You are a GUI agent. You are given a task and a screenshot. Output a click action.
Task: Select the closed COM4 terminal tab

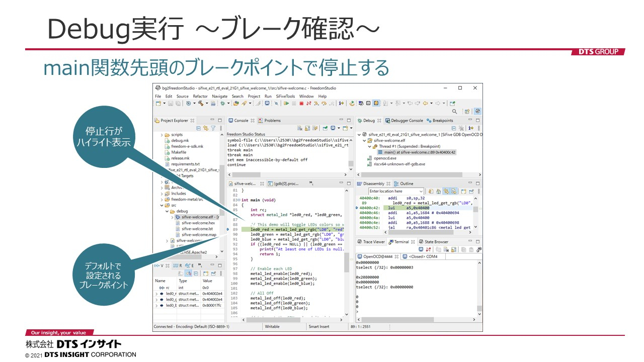tap(420, 256)
